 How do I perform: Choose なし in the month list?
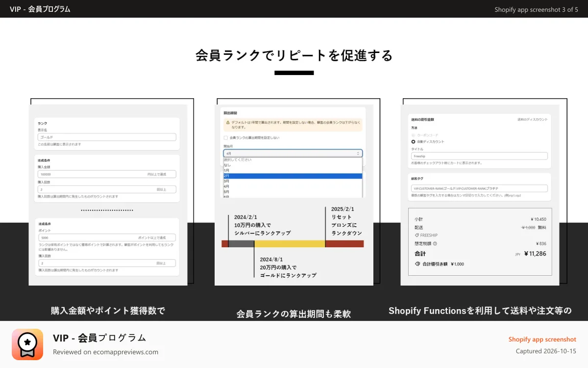293,165
